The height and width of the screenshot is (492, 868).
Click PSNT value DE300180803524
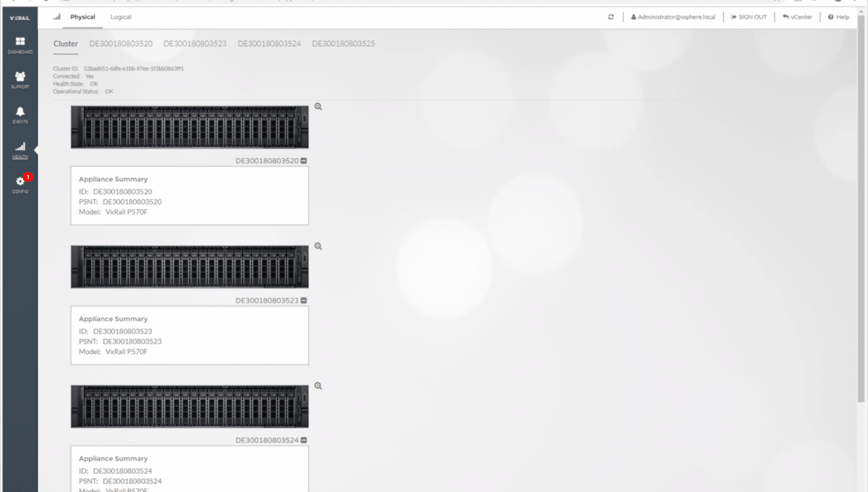(x=132, y=482)
